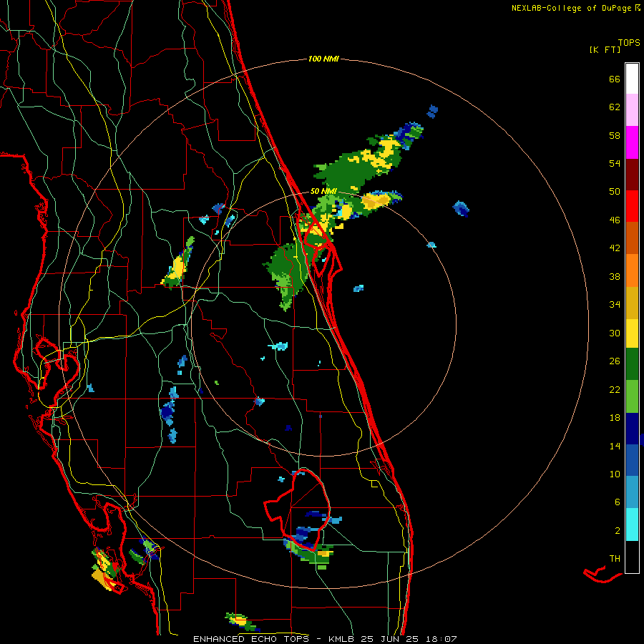Pick the yellow color bar segment

point(632,333)
